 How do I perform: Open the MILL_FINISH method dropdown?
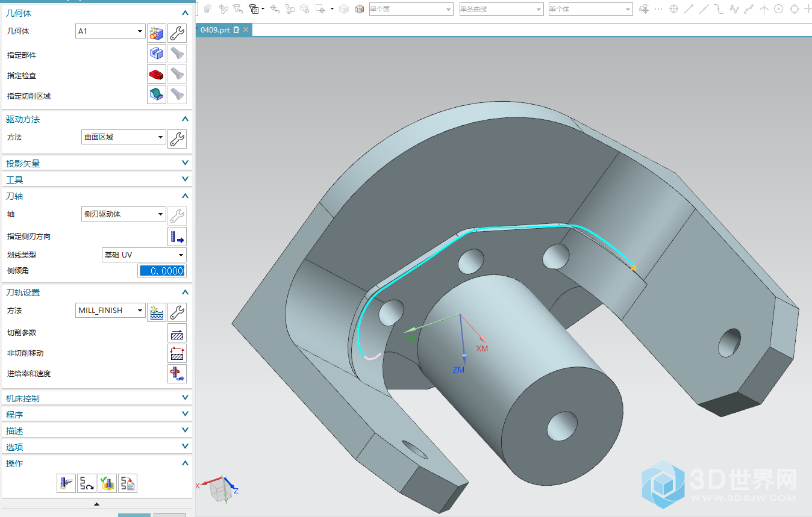(110, 311)
